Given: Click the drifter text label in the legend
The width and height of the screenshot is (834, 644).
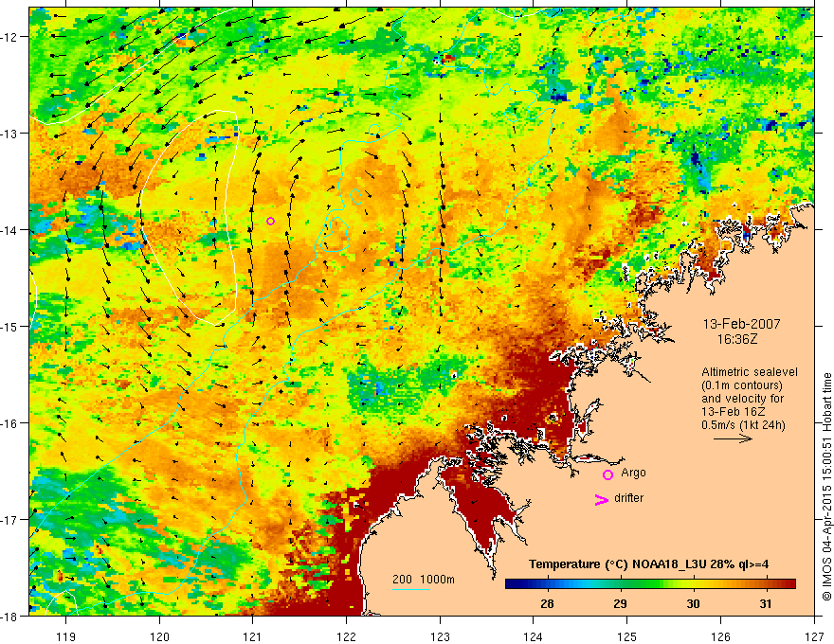Looking at the screenshot, I should [x=628, y=498].
